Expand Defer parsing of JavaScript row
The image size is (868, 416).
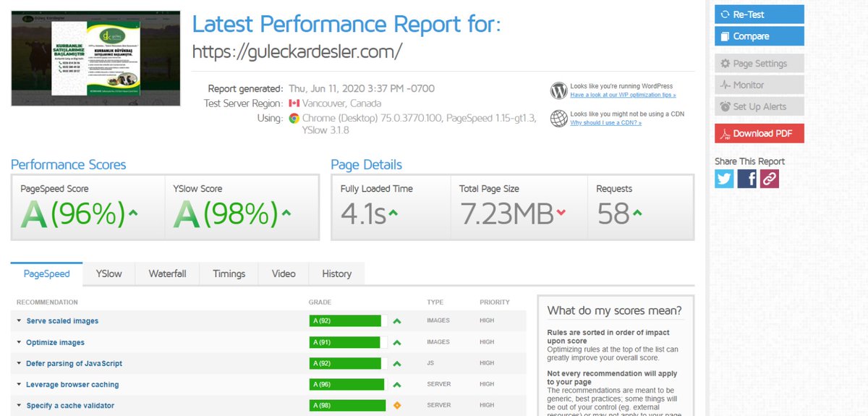(x=20, y=364)
